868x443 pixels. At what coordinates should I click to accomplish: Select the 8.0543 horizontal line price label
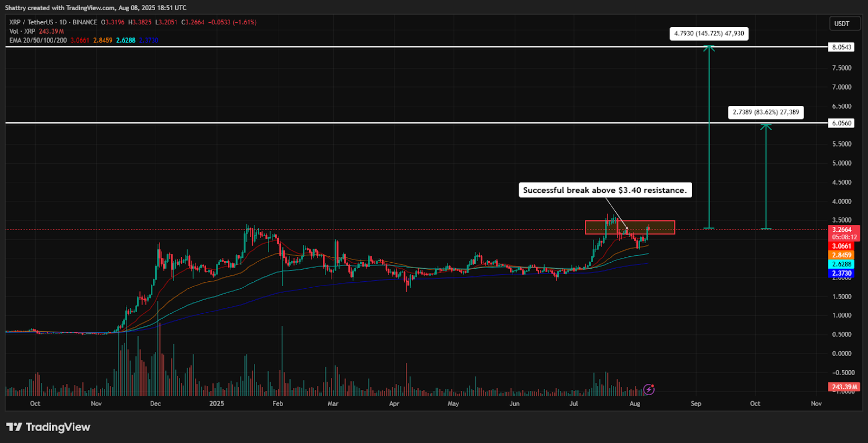pos(841,47)
